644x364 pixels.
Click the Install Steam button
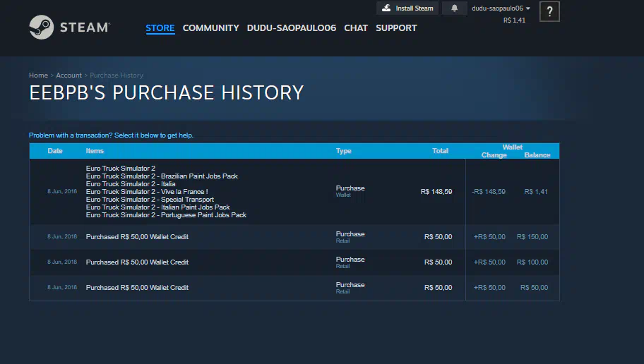click(x=407, y=8)
